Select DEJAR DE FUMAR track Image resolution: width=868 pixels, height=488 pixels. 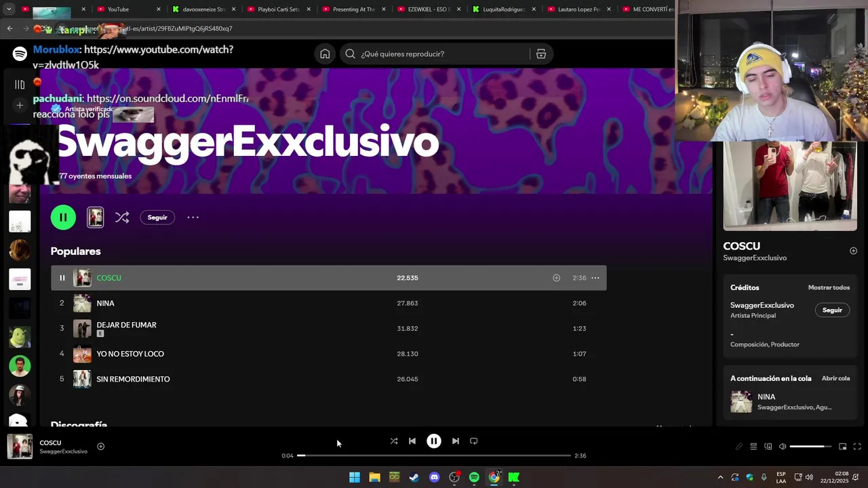click(x=328, y=328)
